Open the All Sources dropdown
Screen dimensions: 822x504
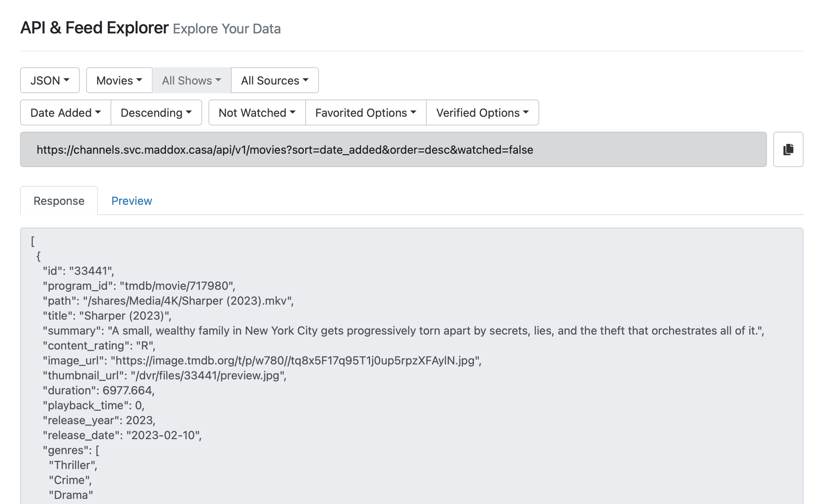point(275,80)
